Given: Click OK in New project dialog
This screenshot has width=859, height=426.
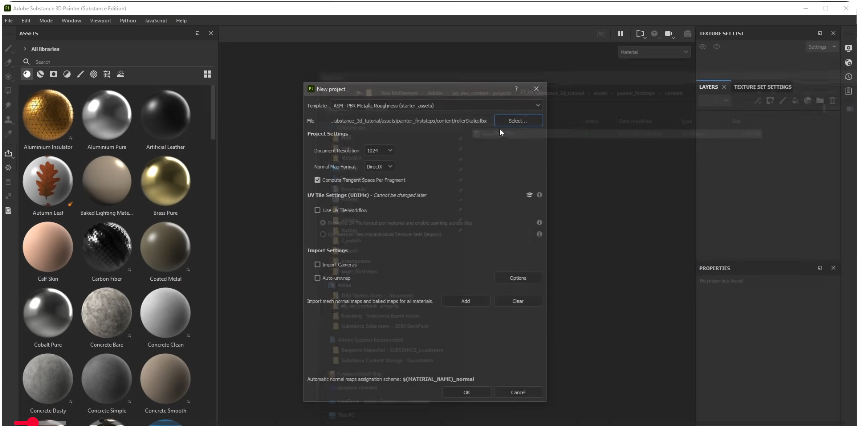Looking at the screenshot, I should click(x=466, y=392).
